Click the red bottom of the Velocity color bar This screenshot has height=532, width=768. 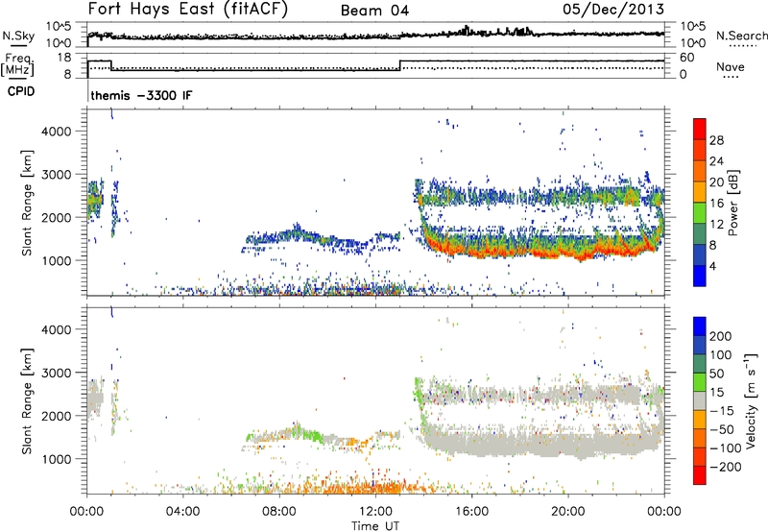coord(700,475)
